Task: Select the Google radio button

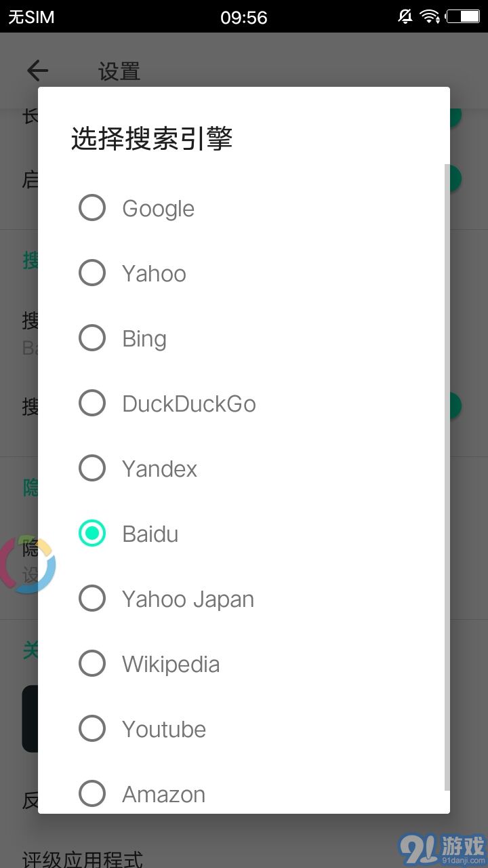Action: click(92, 208)
